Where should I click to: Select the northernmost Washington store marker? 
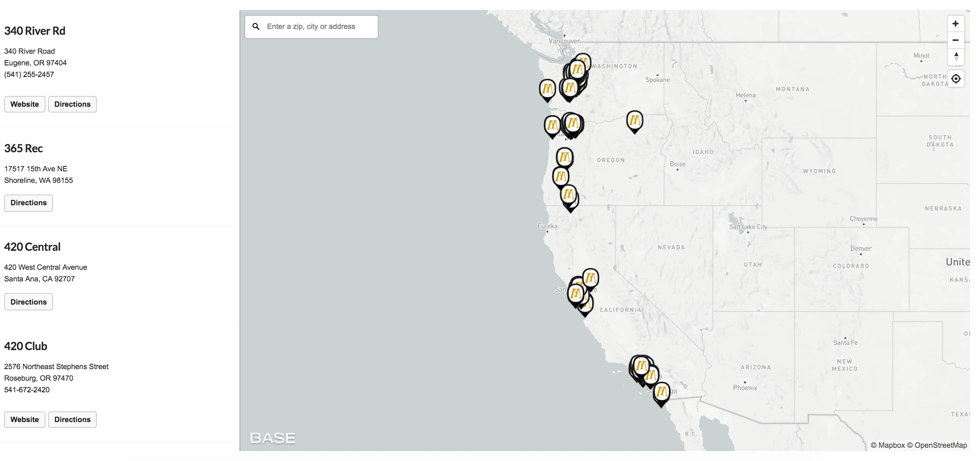583,61
